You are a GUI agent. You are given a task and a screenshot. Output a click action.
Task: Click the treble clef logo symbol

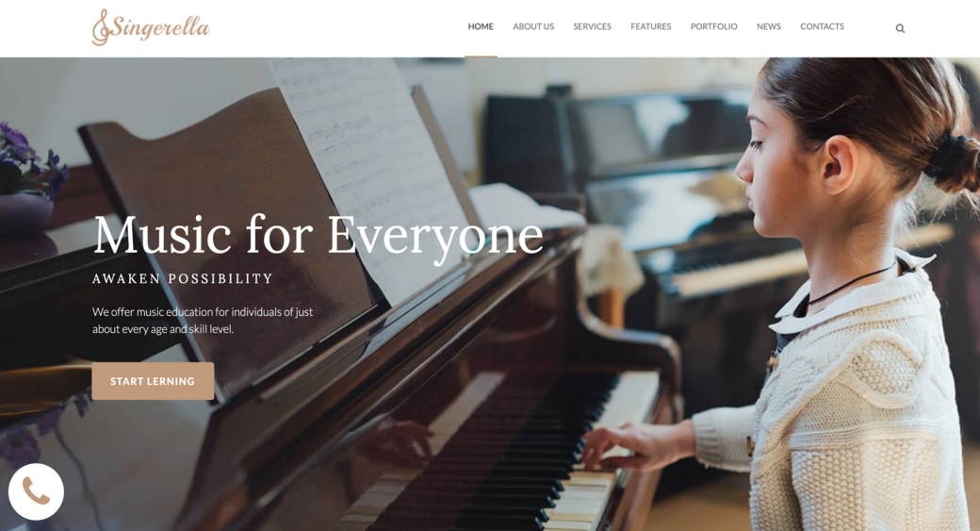pos(101,27)
